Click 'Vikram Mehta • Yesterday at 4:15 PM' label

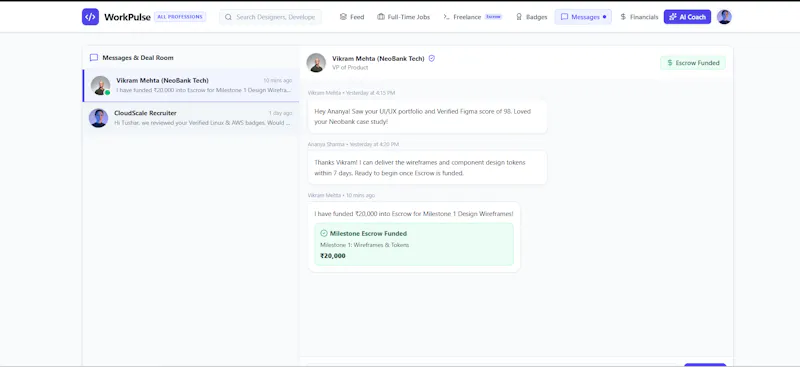pyautogui.click(x=352, y=93)
